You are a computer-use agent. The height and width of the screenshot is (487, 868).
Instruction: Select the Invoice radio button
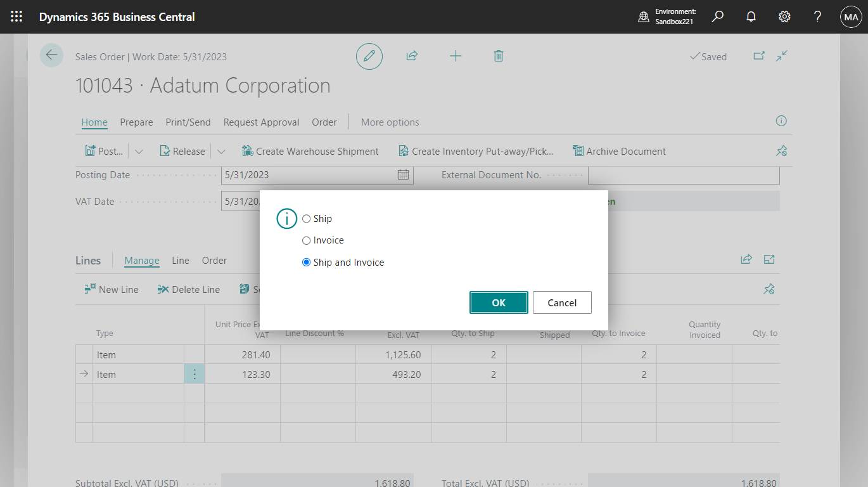(306, 240)
